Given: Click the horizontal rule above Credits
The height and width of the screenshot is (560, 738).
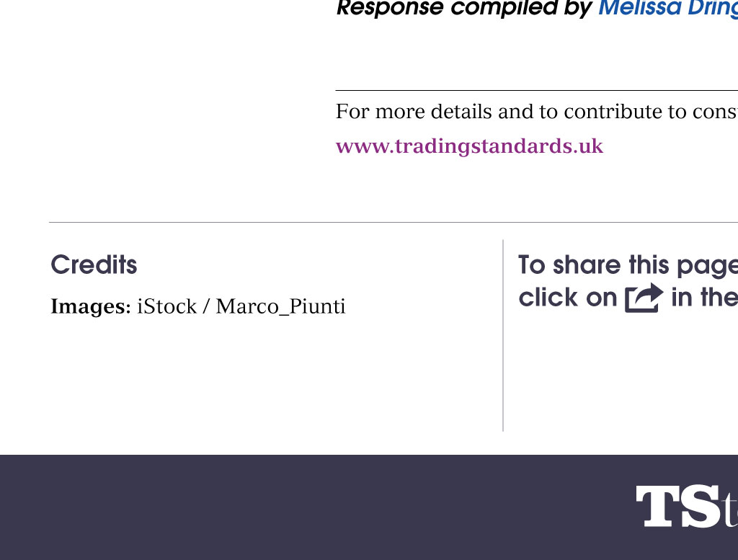Looking at the screenshot, I should (288, 223).
